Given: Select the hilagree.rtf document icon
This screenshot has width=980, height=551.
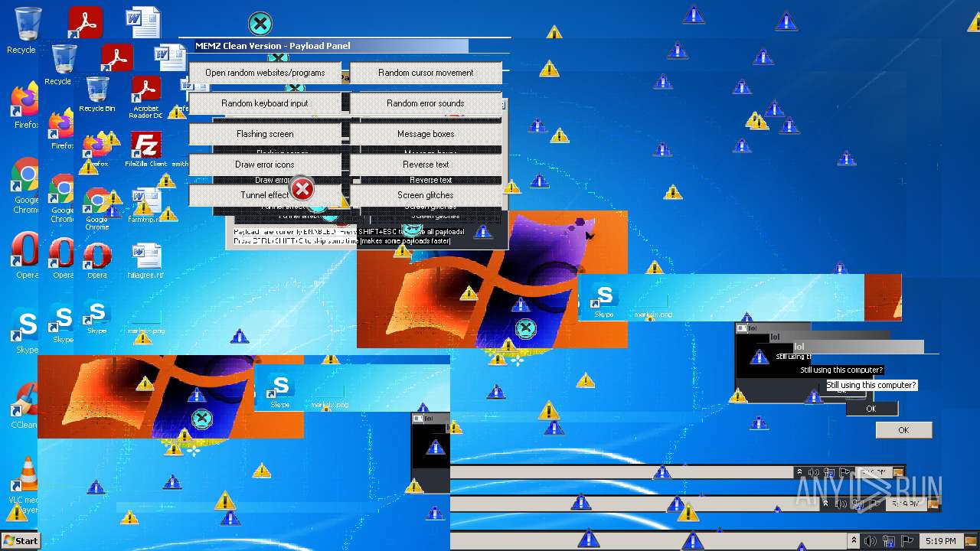Looking at the screenshot, I should [x=145, y=261].
